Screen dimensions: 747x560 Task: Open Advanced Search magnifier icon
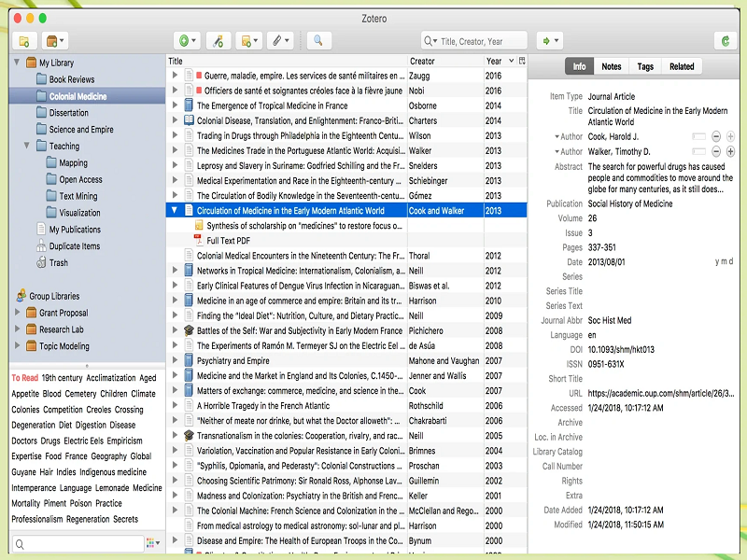[318, 41]
